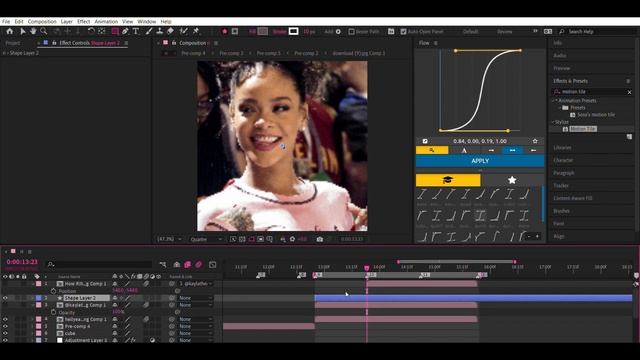Click the Stroke color swatch
The height and width of the screenshot is (360, 640).
click(293, 31)
